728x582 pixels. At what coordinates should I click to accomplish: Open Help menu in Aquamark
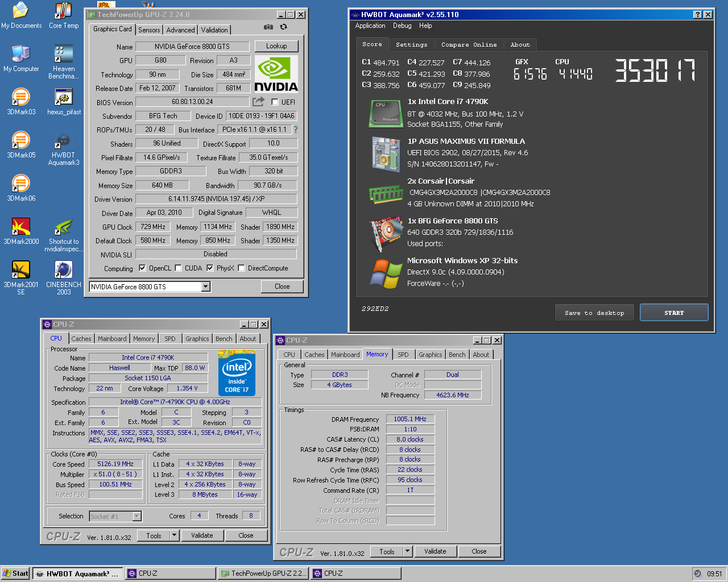coord(425,26)
